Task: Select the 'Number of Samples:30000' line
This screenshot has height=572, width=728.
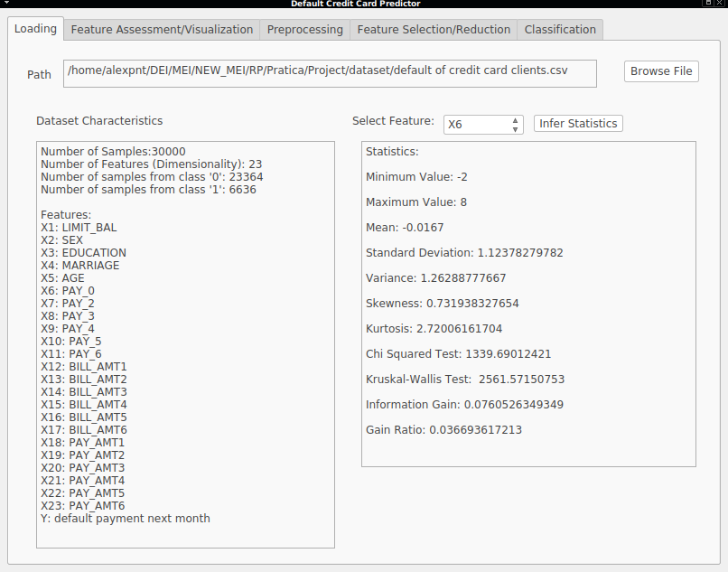Action: tap(113, 152)
